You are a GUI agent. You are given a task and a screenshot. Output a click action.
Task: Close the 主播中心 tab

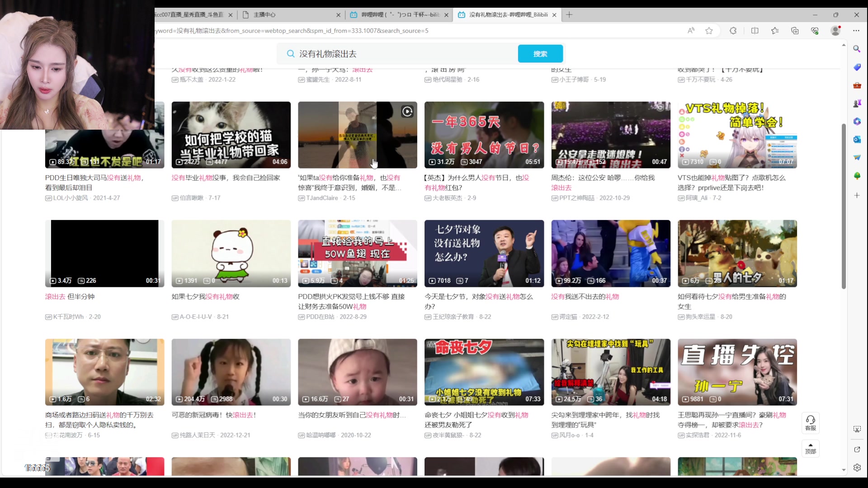(338, 15)
